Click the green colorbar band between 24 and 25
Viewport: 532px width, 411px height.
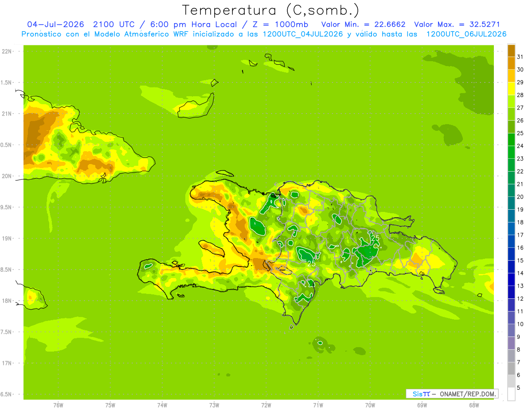[x=511, y=140]
